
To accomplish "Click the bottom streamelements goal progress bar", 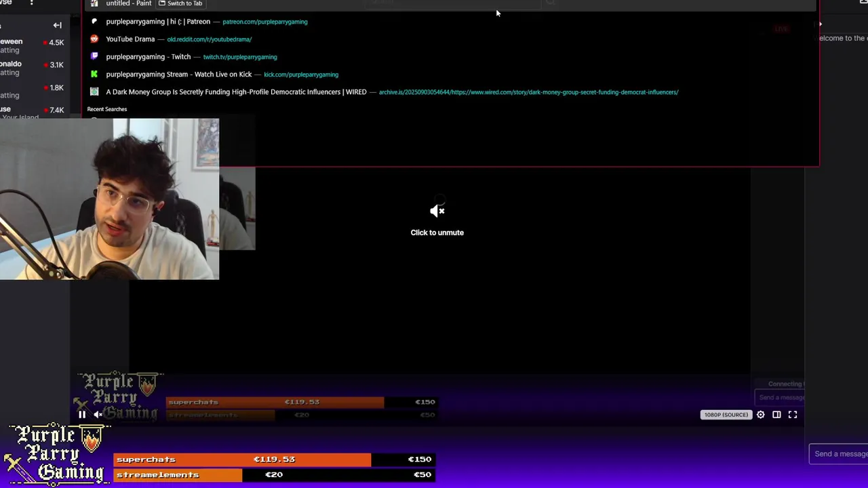I will 274,475.
